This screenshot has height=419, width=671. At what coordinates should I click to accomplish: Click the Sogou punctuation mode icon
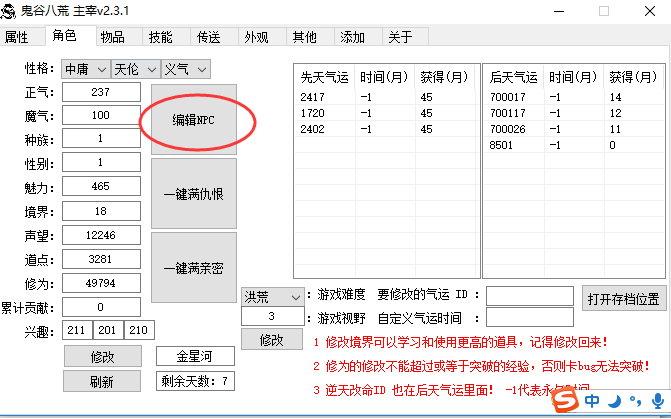coord(635,401)
